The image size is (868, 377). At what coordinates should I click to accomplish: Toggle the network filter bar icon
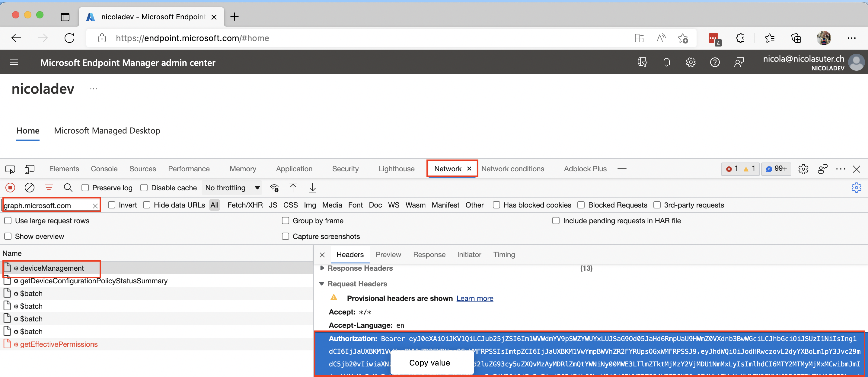pyautogui.click(x=49, y=188)
